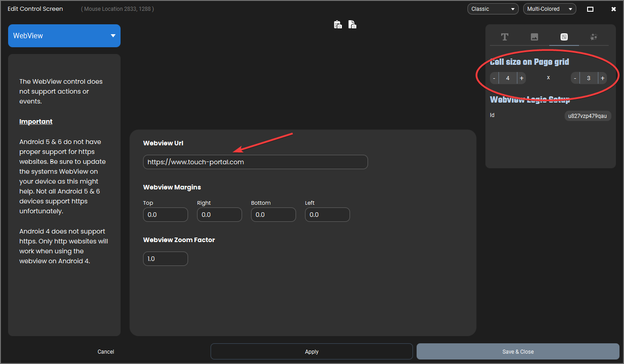
Task: Decrease cell height with minus button
Action: coord(575,78)
